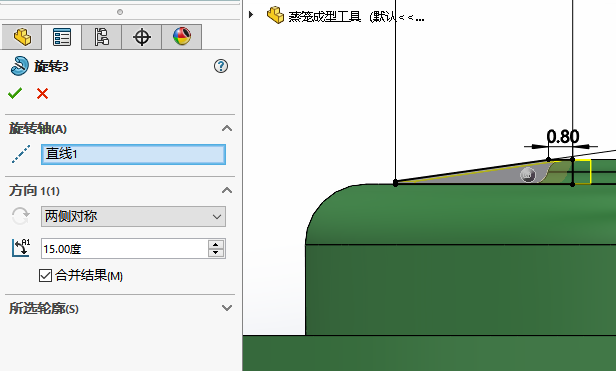Cancel the revolve with red X

pos(42,94)
